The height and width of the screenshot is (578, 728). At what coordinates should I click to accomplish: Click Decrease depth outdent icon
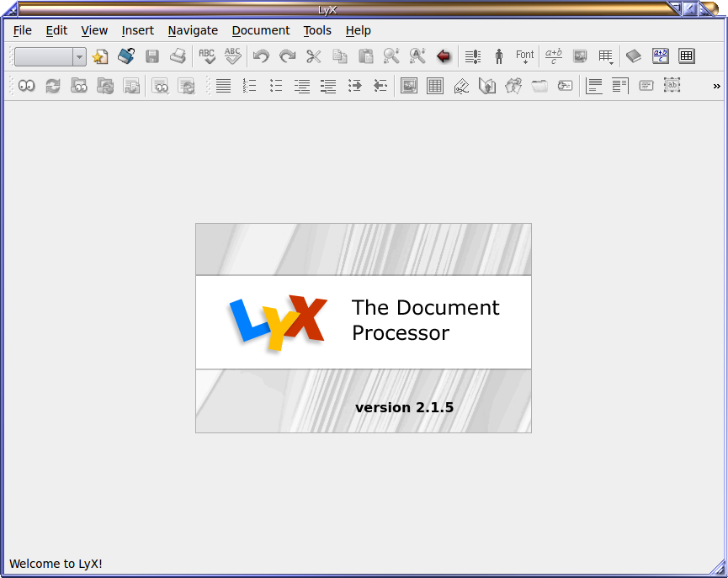click(x=380, y=86)
